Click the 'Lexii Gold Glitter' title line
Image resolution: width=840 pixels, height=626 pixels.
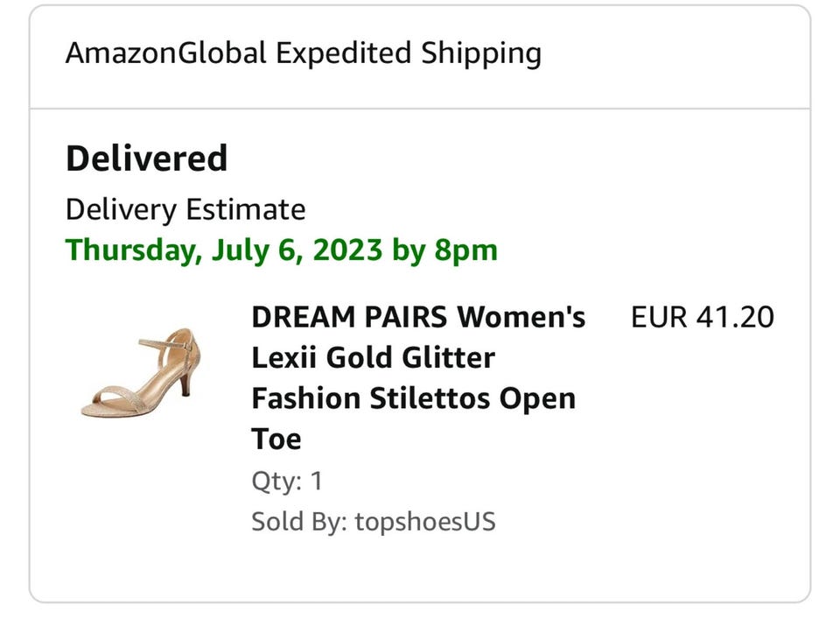(x=373, y=357)
